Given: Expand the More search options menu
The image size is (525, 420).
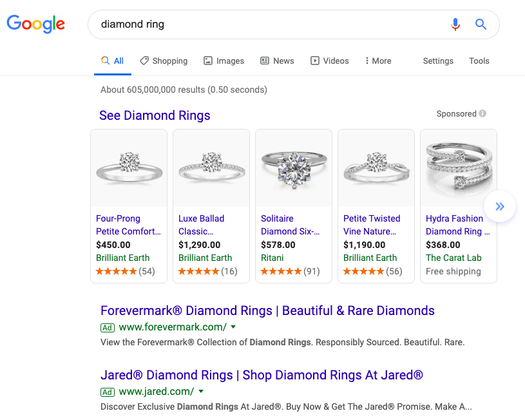Looking at the screenshot, I should (x=377, y=61).
